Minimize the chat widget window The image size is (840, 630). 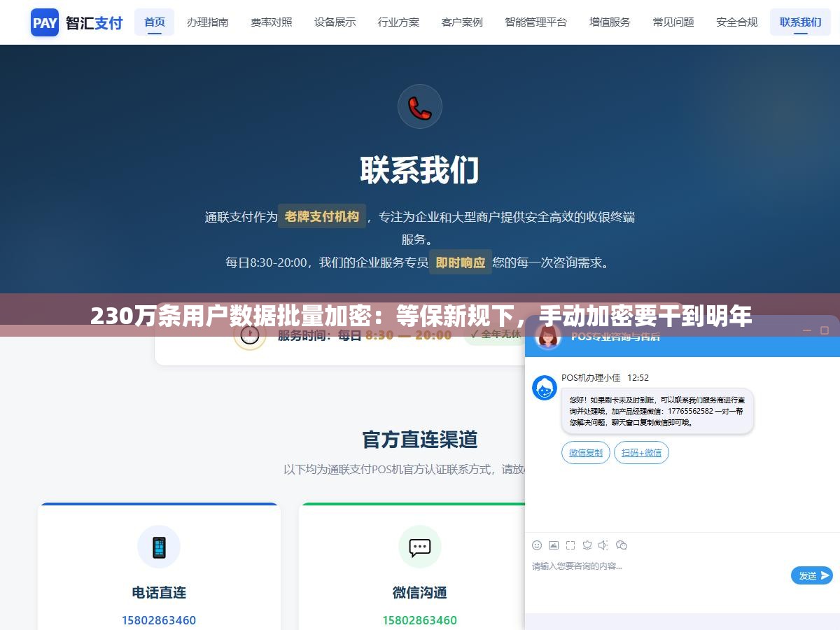pos(807,330)
